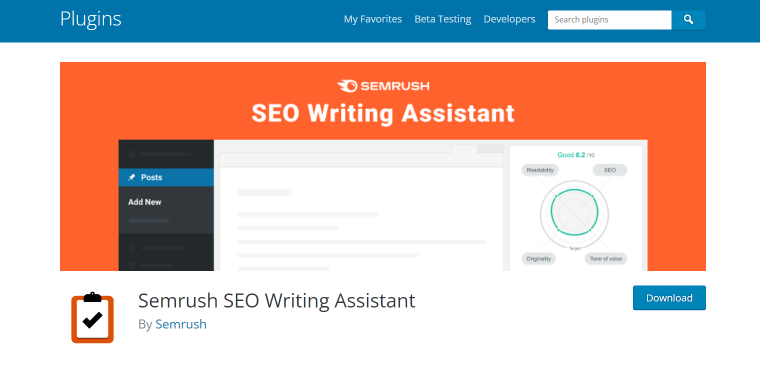The image size is (760, 365).
Task: Download the Semrush plugin
Action: (x=669, y=298)
